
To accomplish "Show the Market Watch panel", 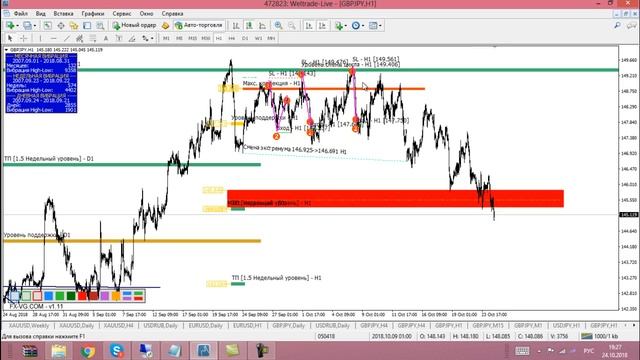I will click(47, 26).
